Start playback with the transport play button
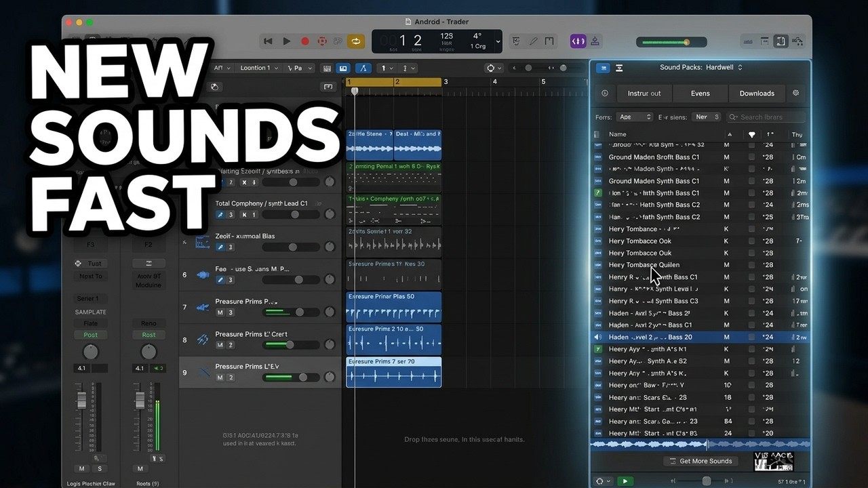 286,41
